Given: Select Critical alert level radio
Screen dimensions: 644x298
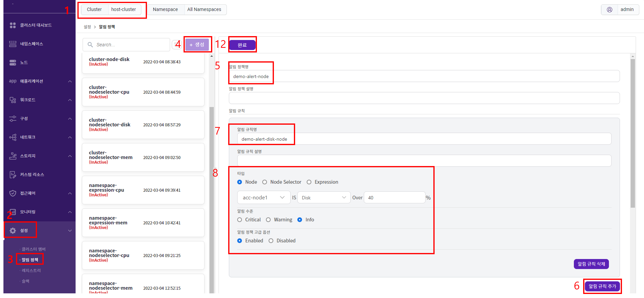Looking at the screenshot, I should (x=240, y=220).
